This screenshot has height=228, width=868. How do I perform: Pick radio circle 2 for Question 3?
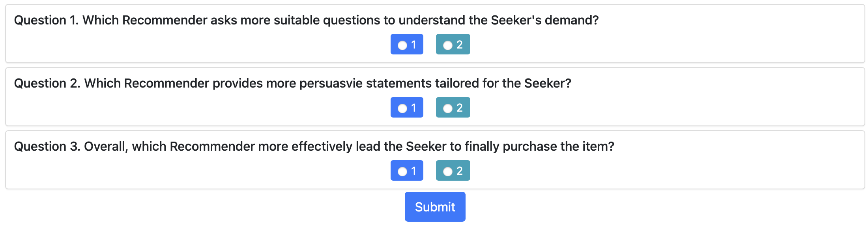click(448, 172)
